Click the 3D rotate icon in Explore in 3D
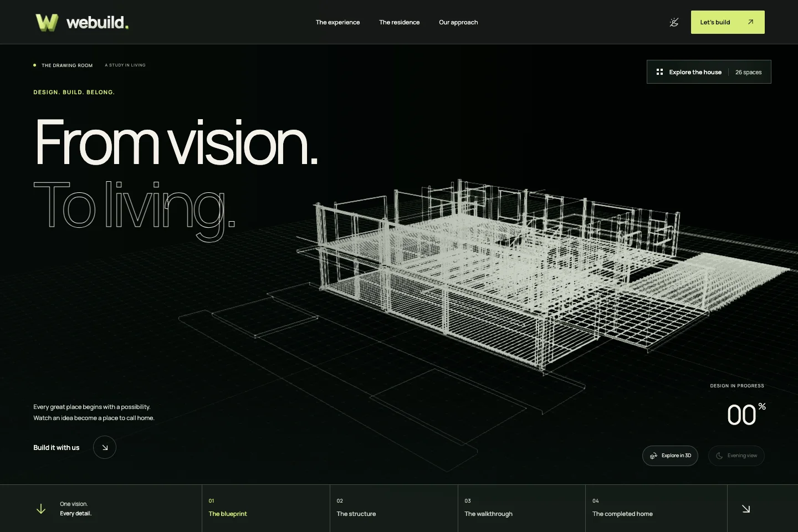 point(653,456)
